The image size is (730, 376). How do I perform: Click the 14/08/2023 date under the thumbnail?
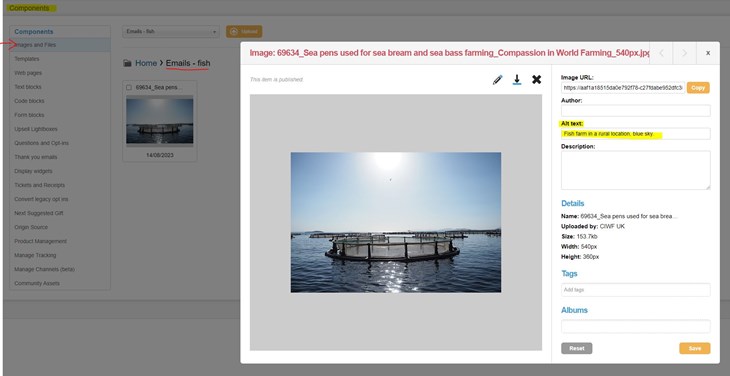tap(160, 155)
